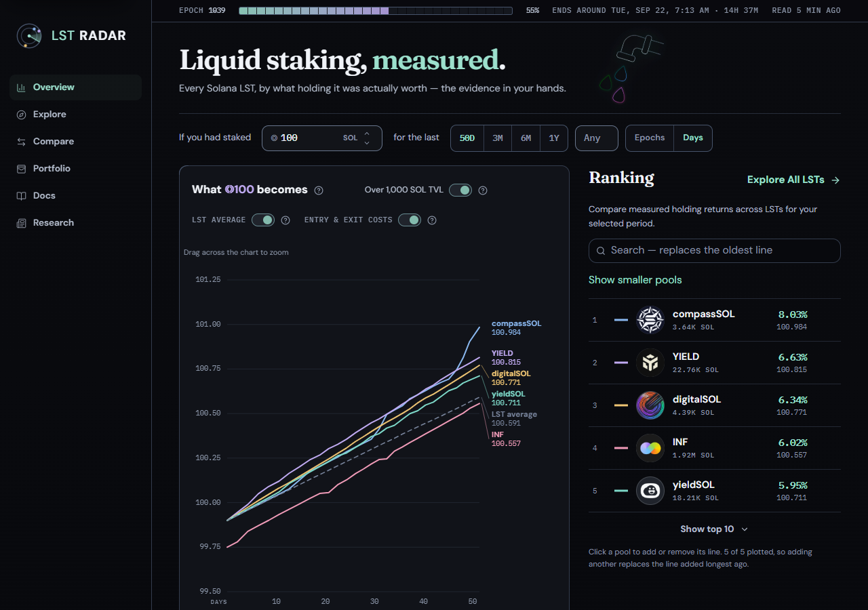Click help icon beside 'What 100 becomes'
Image resolution: width=868 pixels, height=610 pixels.
tap(319, 190)
